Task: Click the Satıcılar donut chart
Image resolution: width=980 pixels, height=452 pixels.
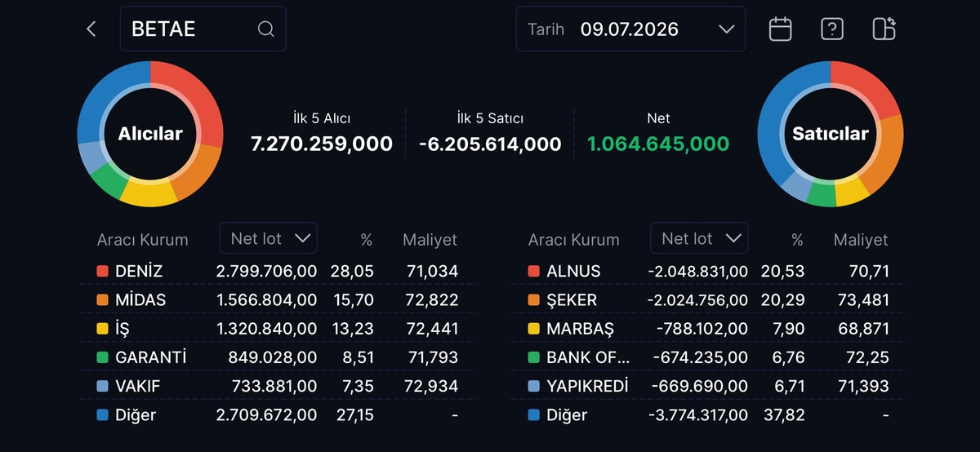Action: pyautogui.click(x=831, y=133)
